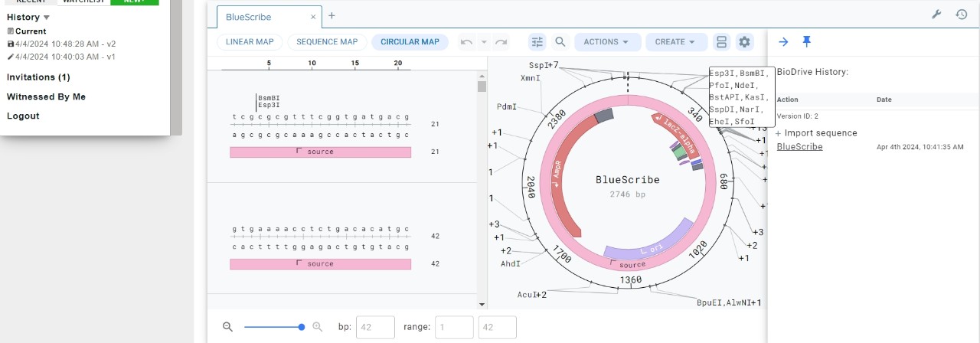Click the undo arrow icon
This screenshot has width=980, height=343.
point(466,42)
